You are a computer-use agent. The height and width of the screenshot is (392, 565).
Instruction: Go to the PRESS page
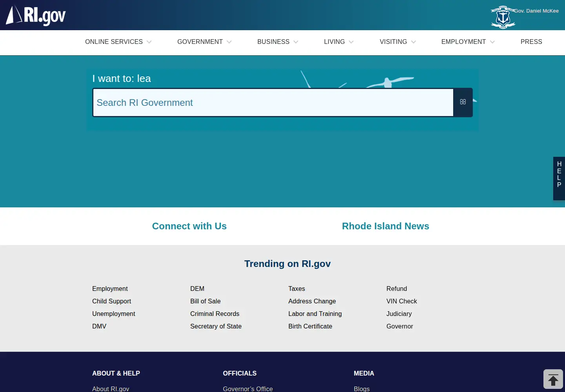click(x=531, y=42)
